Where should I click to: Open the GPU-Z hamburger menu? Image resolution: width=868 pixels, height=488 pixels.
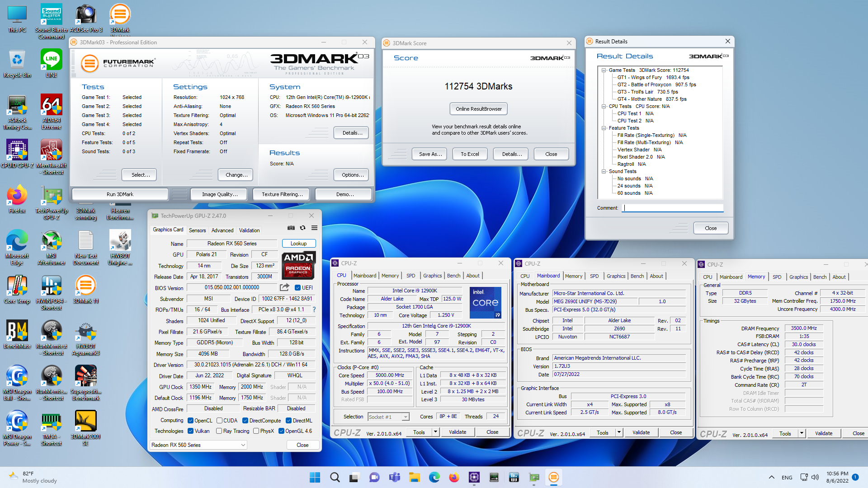314,228
